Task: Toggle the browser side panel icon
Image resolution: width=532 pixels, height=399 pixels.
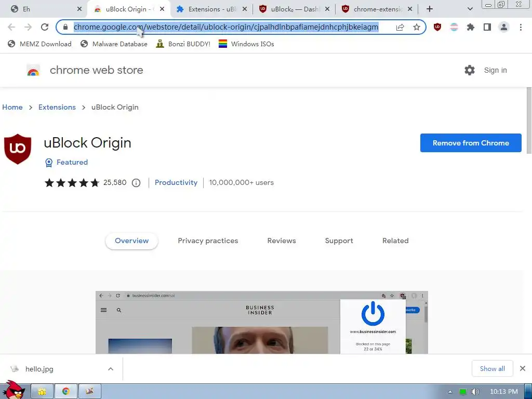Action: 487,27
